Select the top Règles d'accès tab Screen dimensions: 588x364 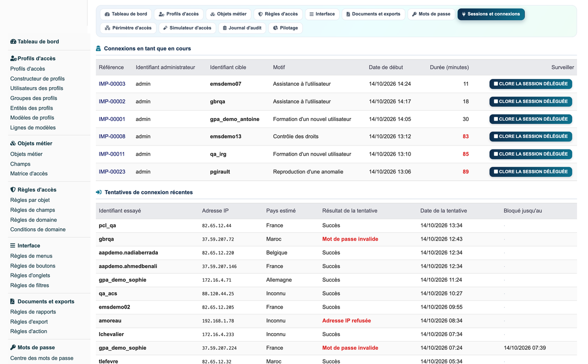pyautogui.click(x=278, y=14)
